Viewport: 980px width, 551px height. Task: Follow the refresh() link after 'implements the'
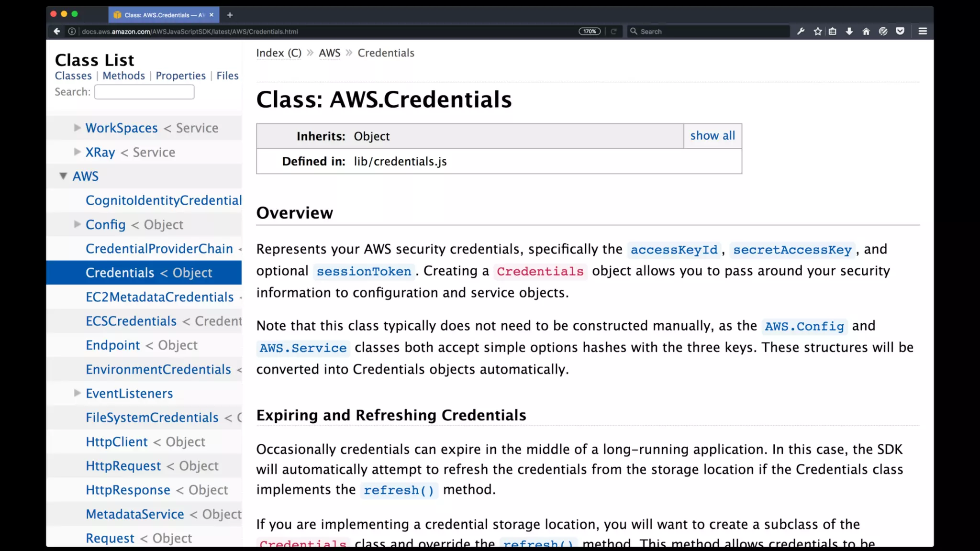pos(399,490)
